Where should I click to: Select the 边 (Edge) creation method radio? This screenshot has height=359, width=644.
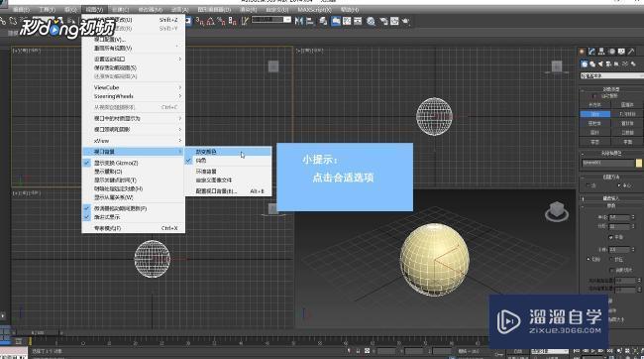(x=589, y=185)
